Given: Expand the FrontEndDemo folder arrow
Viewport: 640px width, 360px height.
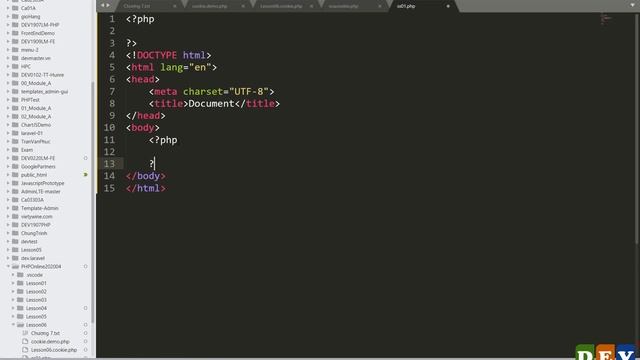Looking at the screenshot, I should (8, 33).
